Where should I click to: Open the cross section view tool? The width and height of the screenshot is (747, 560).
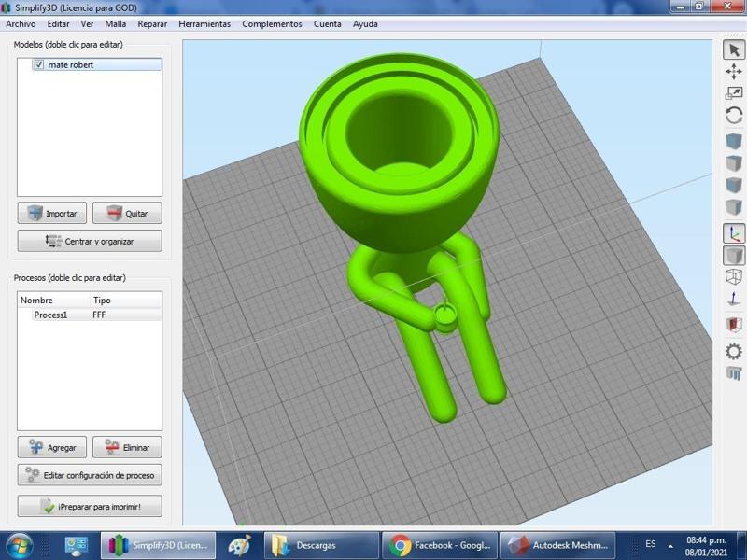[734, 325]
